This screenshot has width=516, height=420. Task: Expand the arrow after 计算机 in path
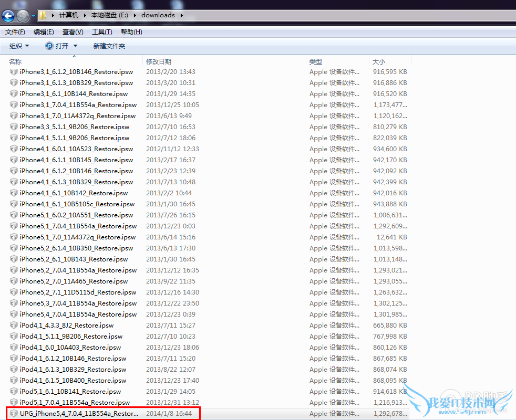[85, 15]
